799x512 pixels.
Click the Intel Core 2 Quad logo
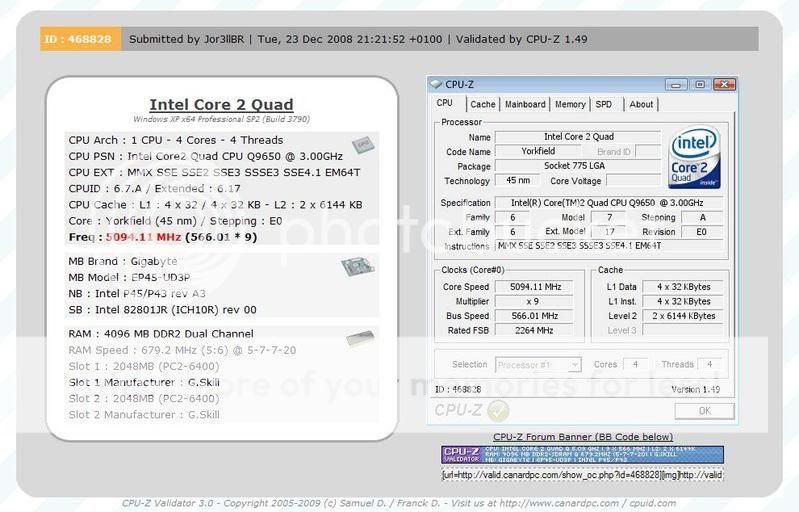(x=695, y=158)
